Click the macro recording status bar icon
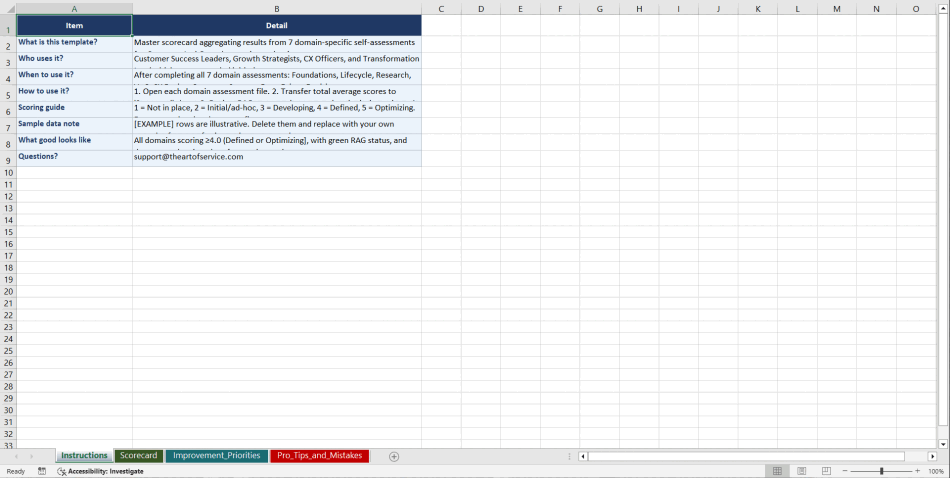The width and height of the screenshot is (950, 478). 42,471
